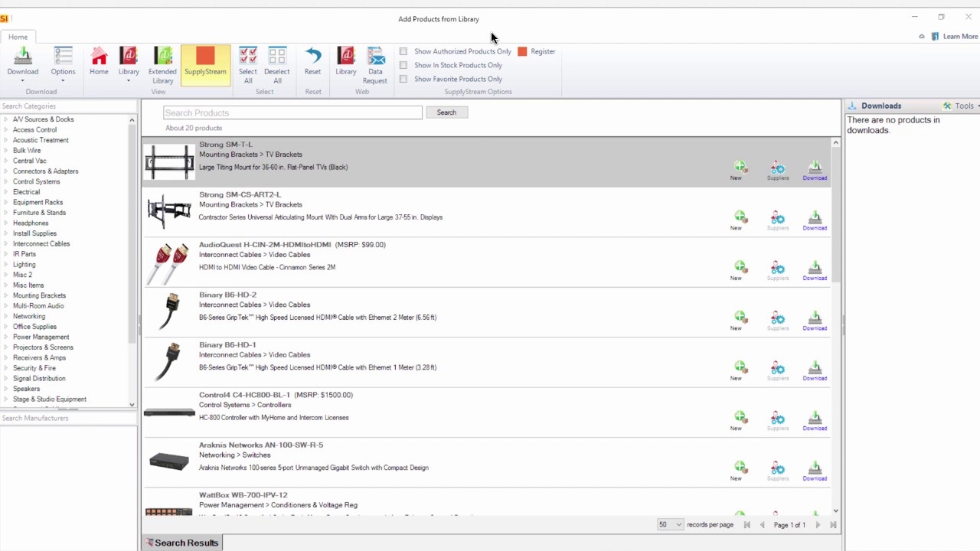Image resolution: width=980 pixels, height=551 pixels.
Task: Download the Binary B6-HD-1 cable
Action: [815, 370]
